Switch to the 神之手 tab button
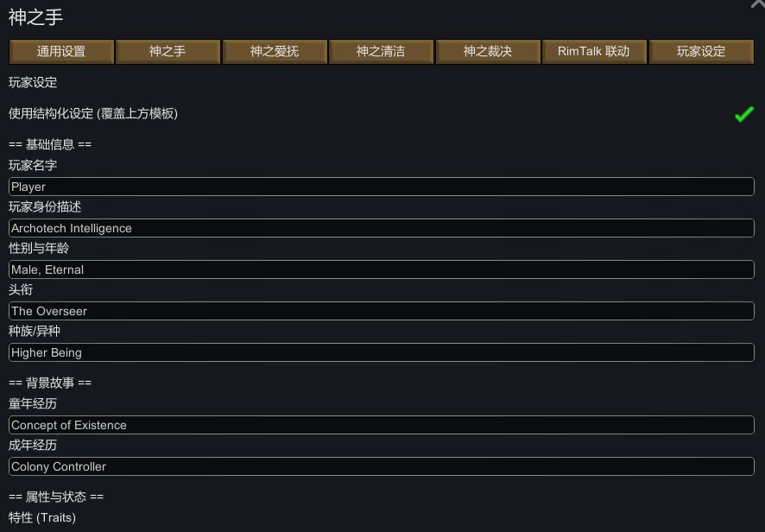 (168, 52)
